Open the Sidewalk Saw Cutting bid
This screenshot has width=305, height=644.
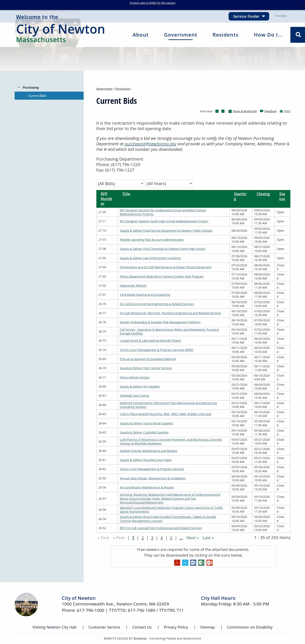[x=134, y=396]
